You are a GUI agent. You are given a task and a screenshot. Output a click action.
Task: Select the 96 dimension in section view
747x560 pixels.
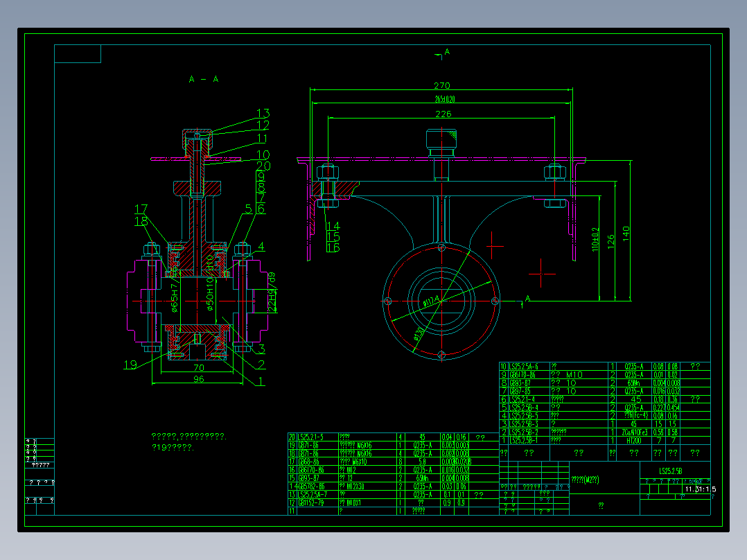(198, 380)
